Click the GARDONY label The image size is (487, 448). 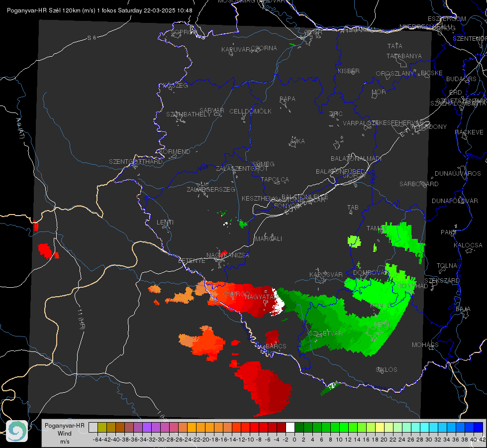coord(432,127)
